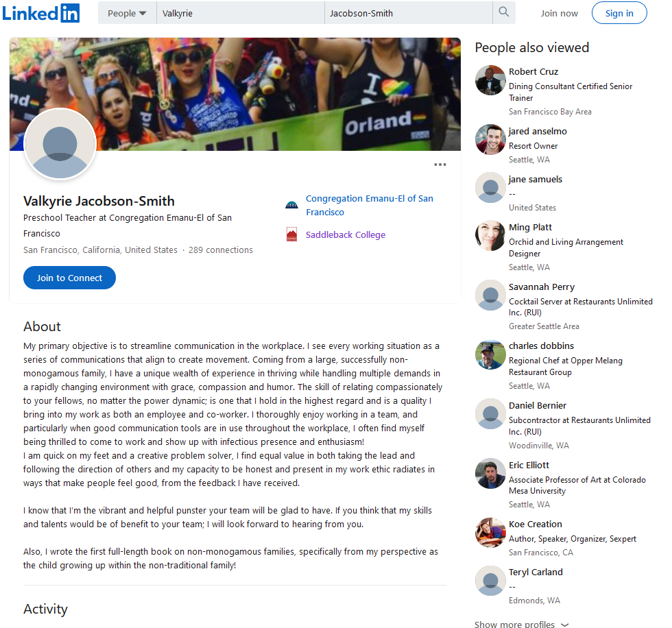This screenshot has width=672, height=628.
Task: Click the Congregation Emanu-El logo icon
Action: [x=291, y=205]
